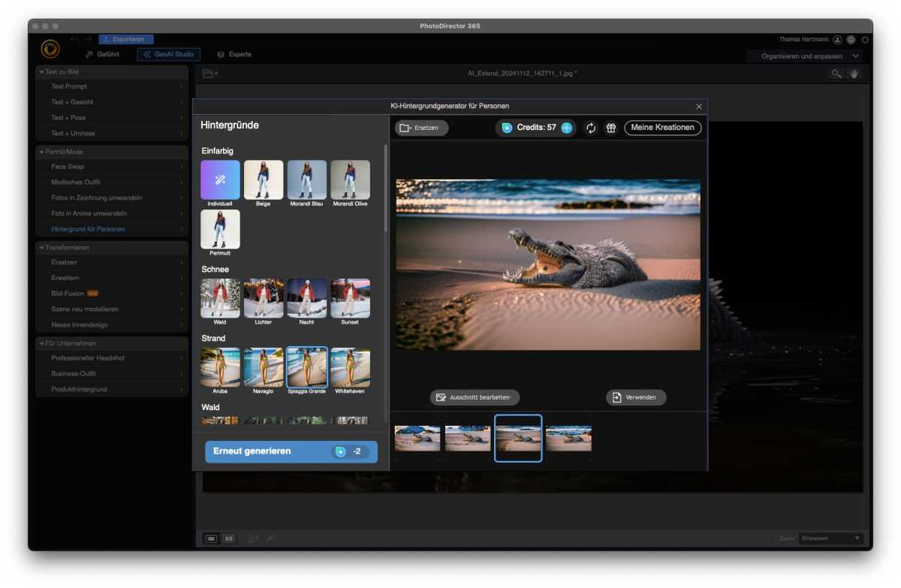The width and height of the screenshot is (901, 588).
Task: Click the backgrounds list scrollbar
Action: coord(386,188)
